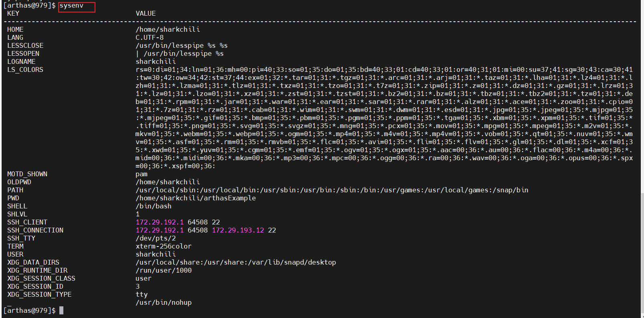Click the MOTD_SHOWN key name

click(27, 174)
